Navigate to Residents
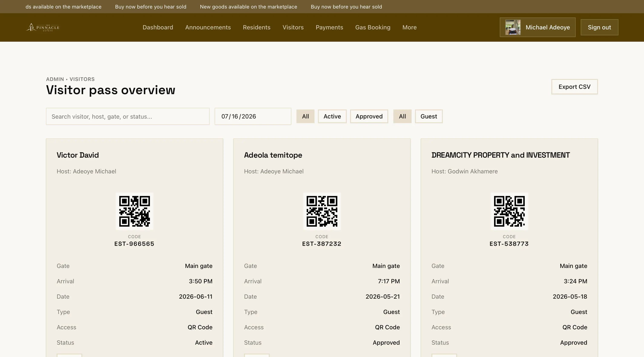Screen dimensions: 644x357 256,27
